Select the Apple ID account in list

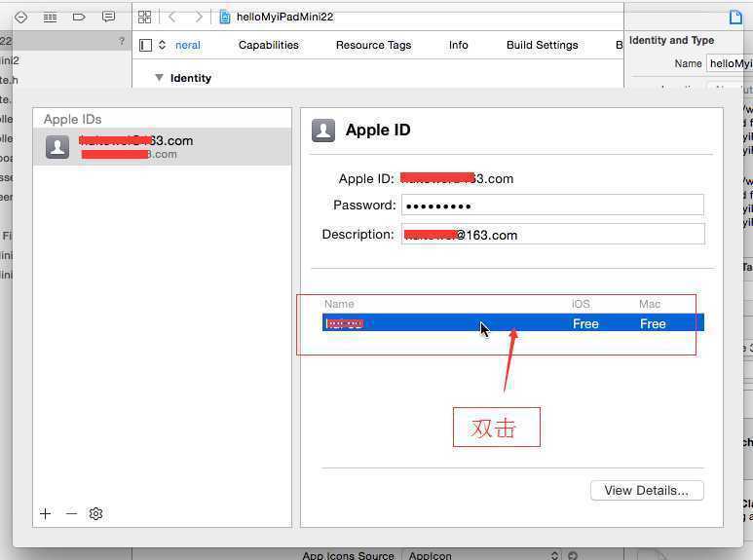point(163,147)
